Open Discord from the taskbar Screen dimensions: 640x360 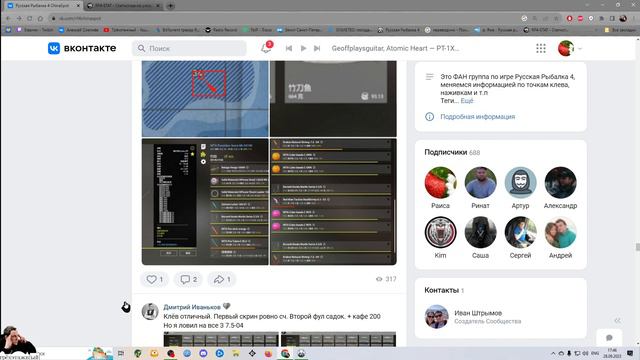pyautogui.click(x=203, y=353)
